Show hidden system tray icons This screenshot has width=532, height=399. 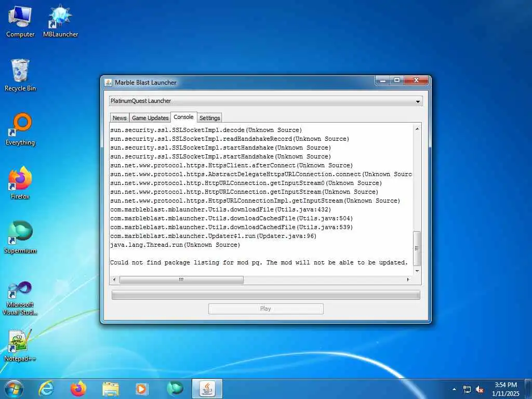click(x=454, y=389)
